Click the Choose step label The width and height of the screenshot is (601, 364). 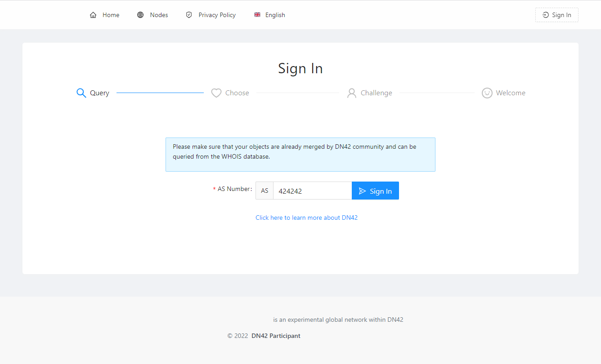pyautogui.click(x=237, y=93)
